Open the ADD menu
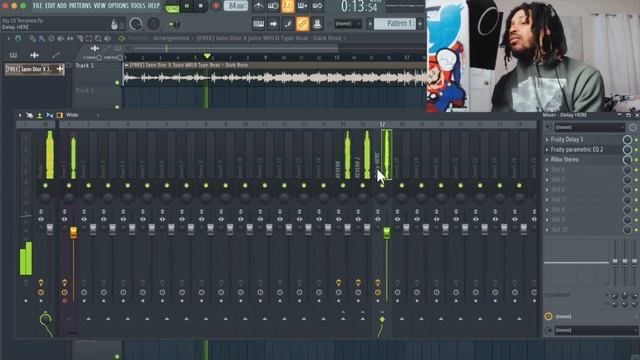The width and height of the screenshot is (640, 360). tap(62, 6)
